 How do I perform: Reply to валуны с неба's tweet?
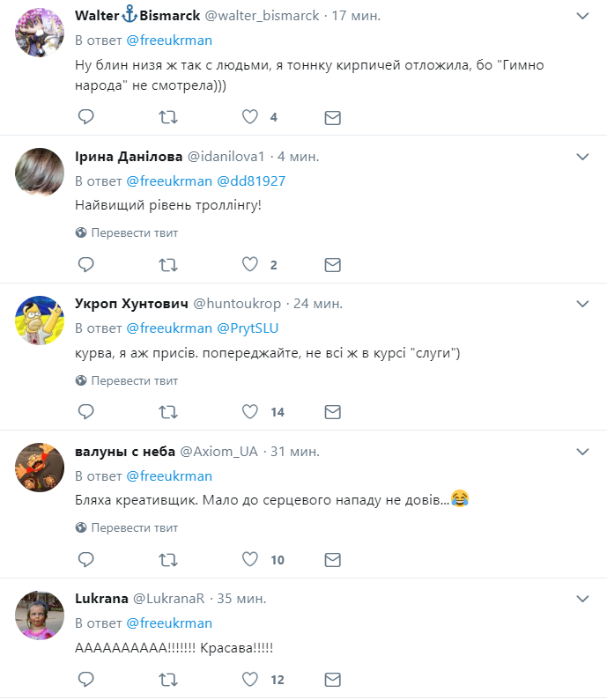coord(86,559)
